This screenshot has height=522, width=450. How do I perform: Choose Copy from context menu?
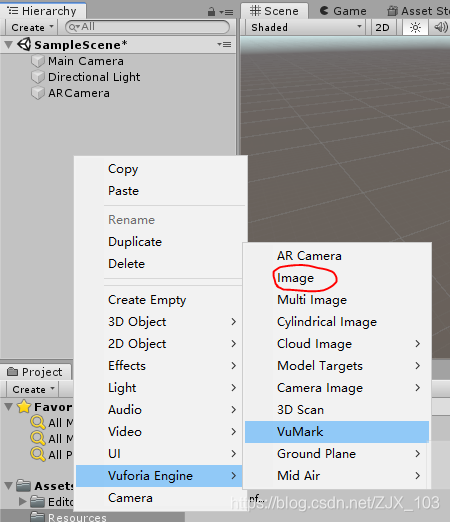click(x=159, y=169)
